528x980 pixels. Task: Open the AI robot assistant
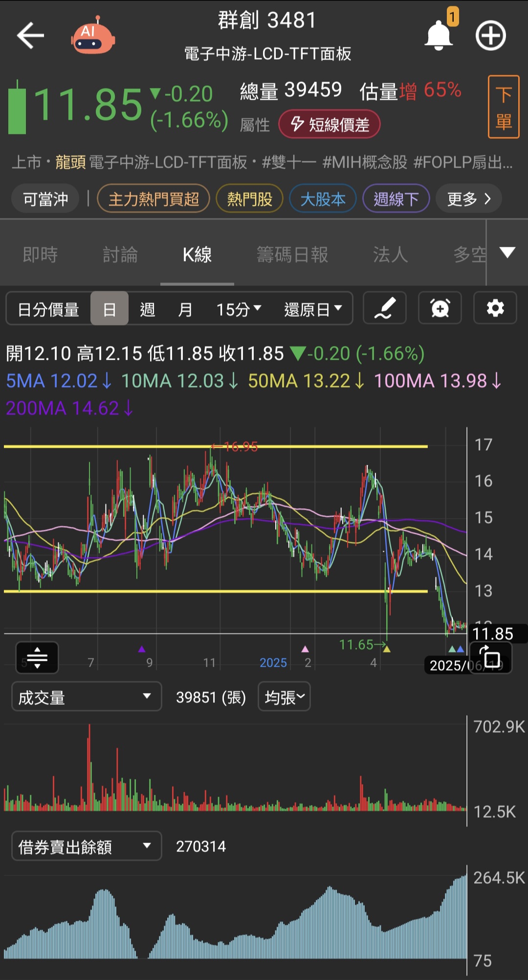93,37
